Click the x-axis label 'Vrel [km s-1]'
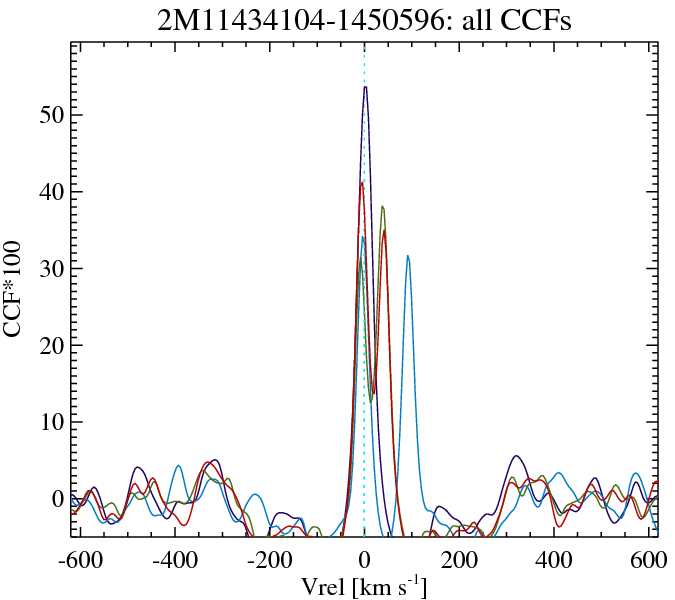Screen dimensions: 675x600 coord(363,585)
